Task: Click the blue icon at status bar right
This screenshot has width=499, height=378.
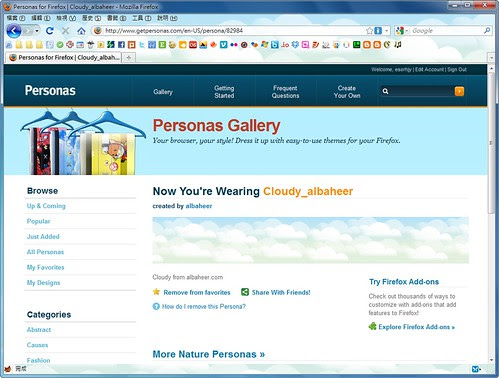Action: coord(476,369)
